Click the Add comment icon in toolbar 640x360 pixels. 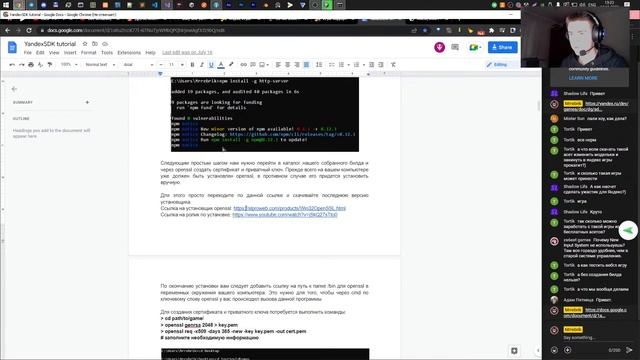(x=253, y=64)
